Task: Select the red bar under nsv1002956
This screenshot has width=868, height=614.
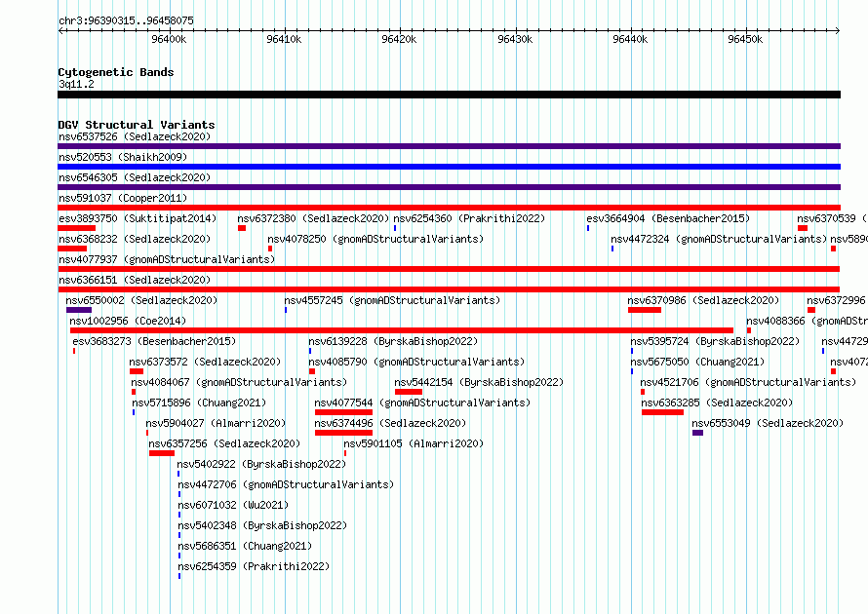Action: click(402, 330)
